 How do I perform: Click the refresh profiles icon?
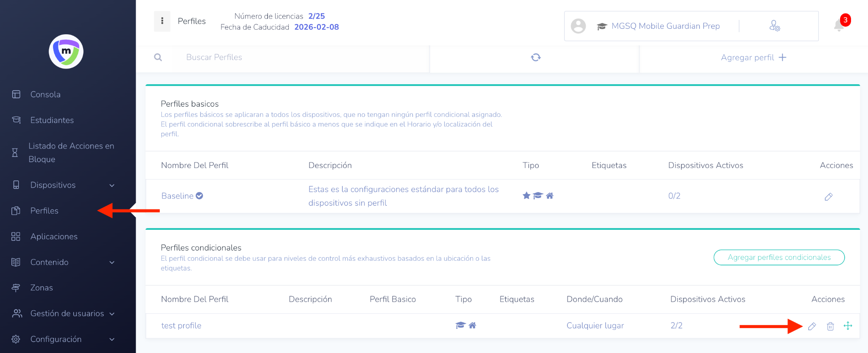click(x=536, y=57)
